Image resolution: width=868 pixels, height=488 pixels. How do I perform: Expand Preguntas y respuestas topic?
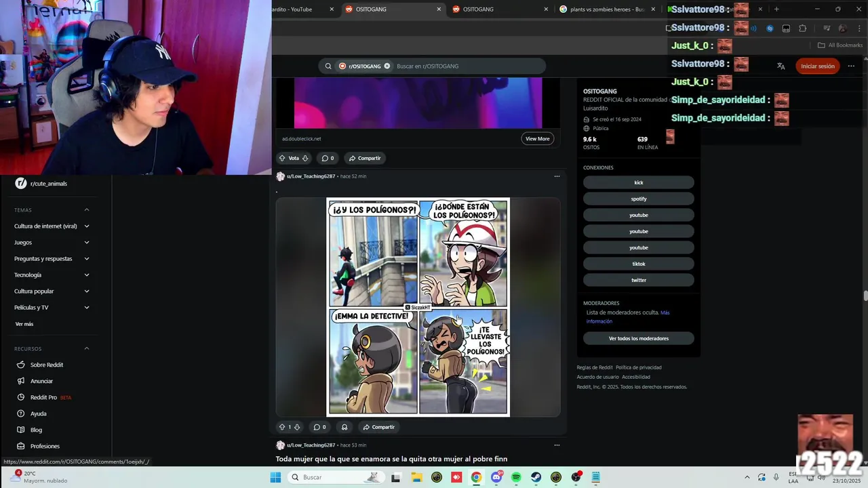tap(52, 258)
